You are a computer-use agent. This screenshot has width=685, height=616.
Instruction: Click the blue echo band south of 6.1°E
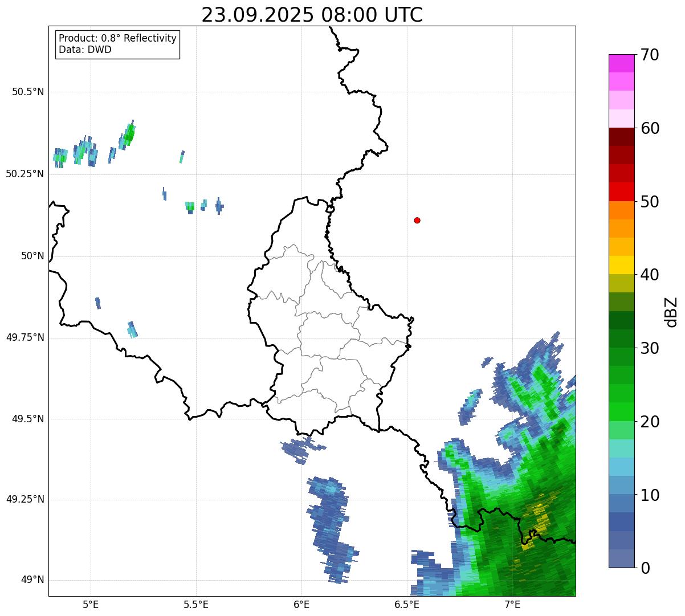pyautogui.click(x=332, y=530)
